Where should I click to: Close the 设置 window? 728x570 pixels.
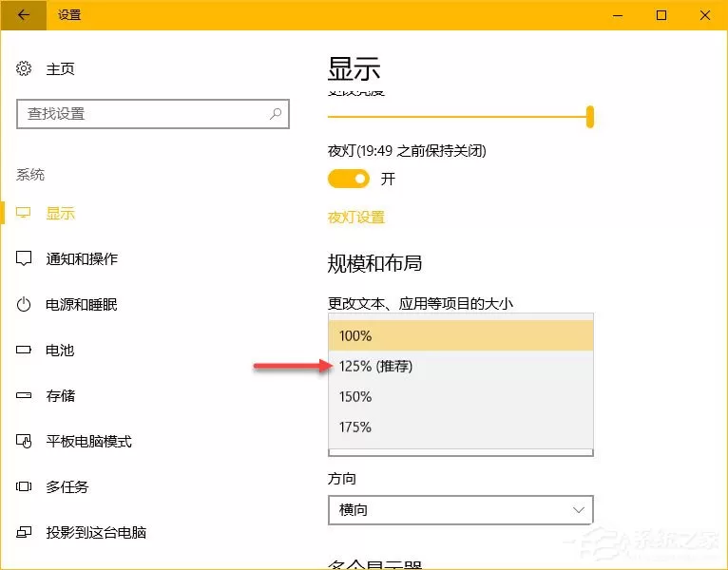click(x=705, y=15)
